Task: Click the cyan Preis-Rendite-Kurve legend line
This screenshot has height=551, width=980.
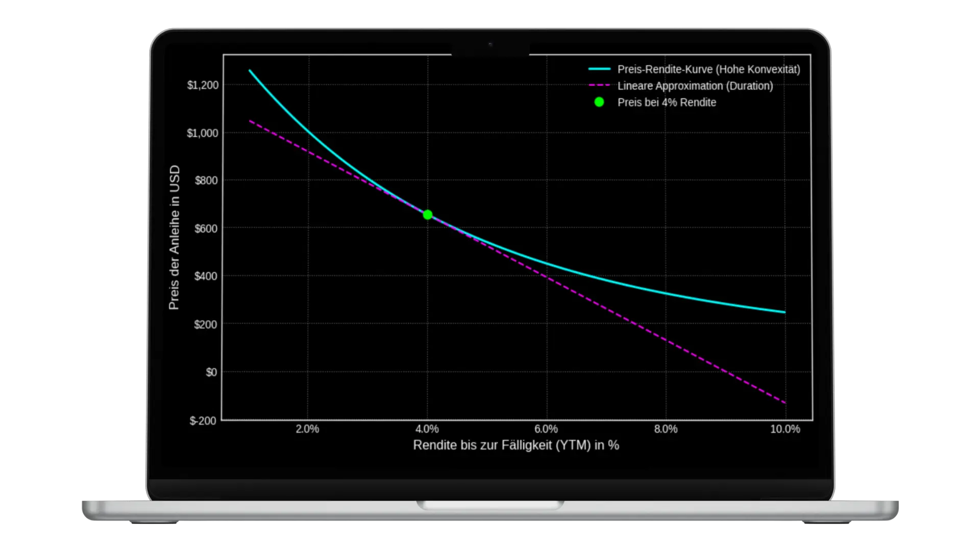Action: (x=599, y=69)
